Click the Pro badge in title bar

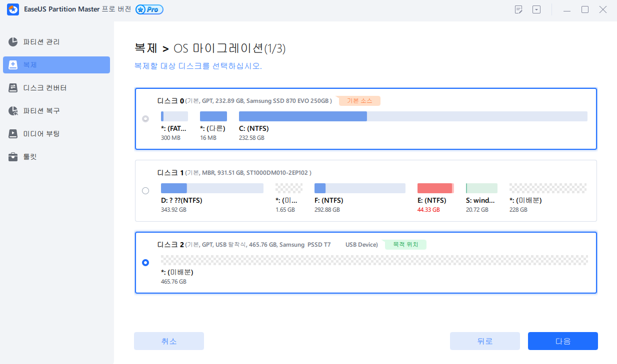[x=149, y=9]
